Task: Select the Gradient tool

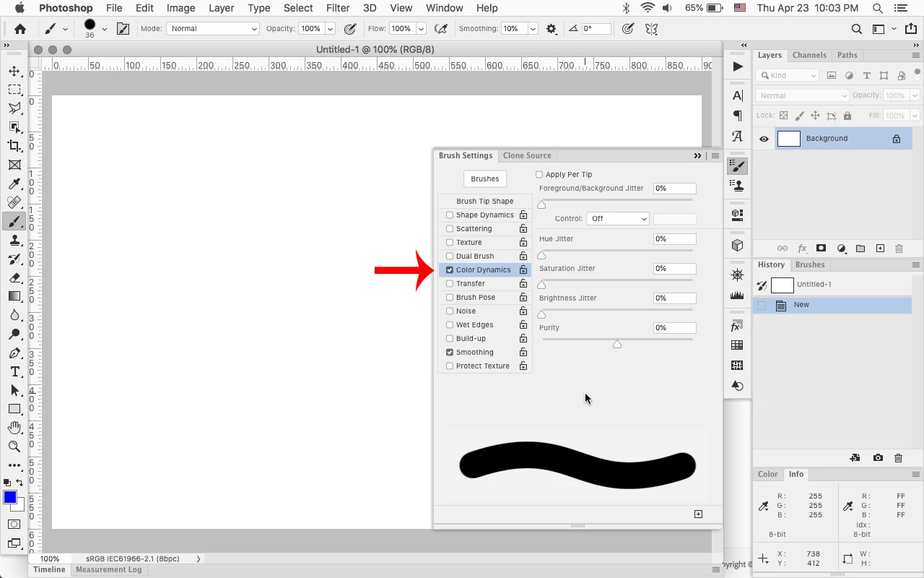Action: pyautogui.click(x=14, y=296)
